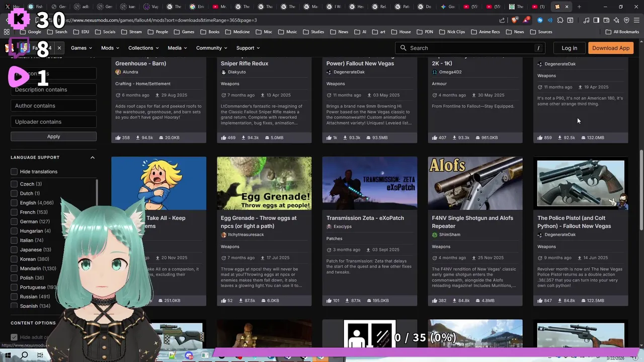This screenshot has width=644, height=362.
Task: Check the German language checkbox
Action: pos(14,222)
